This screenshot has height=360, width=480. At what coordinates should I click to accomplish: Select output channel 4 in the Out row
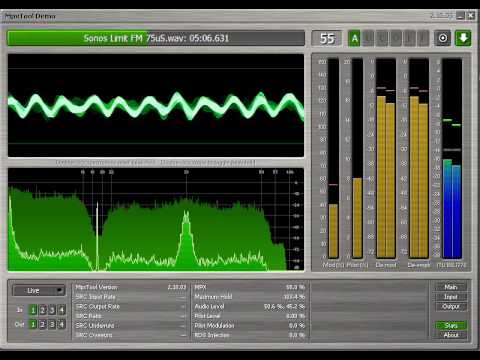point(61,324)
